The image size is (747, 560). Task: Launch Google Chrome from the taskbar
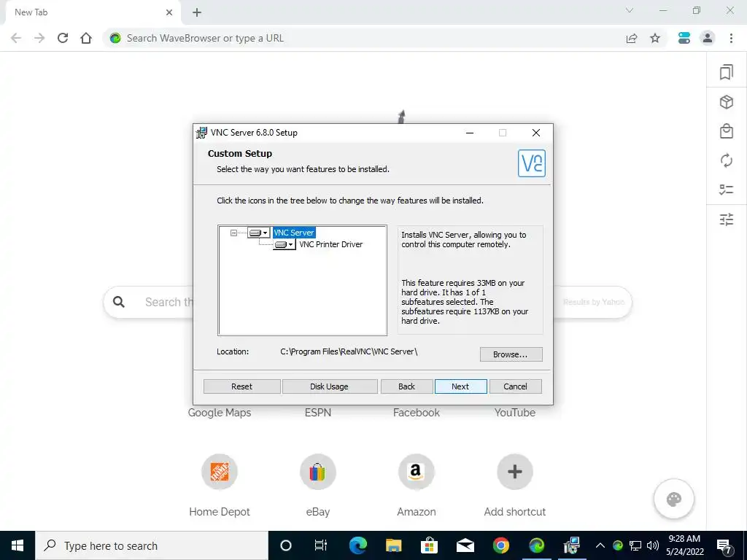(x=500, y=545)
